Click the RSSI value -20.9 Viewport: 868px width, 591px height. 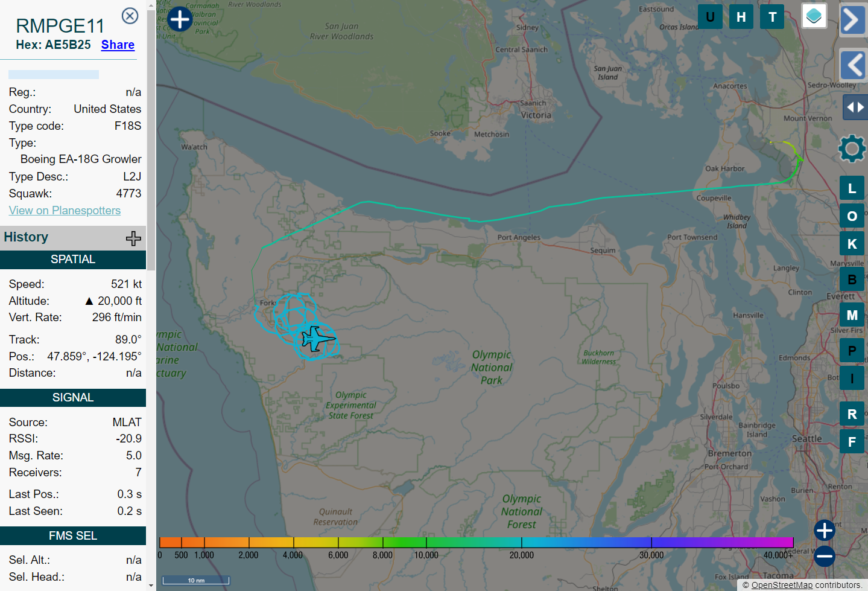pyautogui.click(x=129, y=439)
